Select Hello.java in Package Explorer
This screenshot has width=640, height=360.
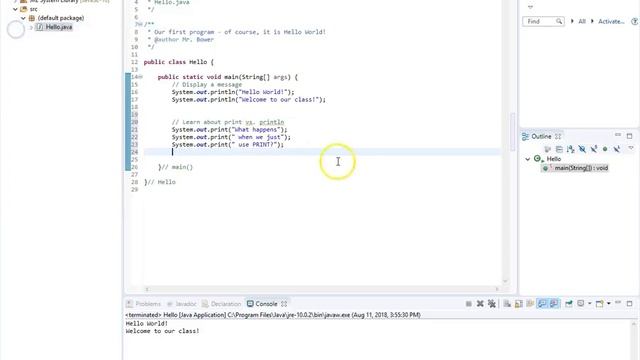(x=59, y=27)
